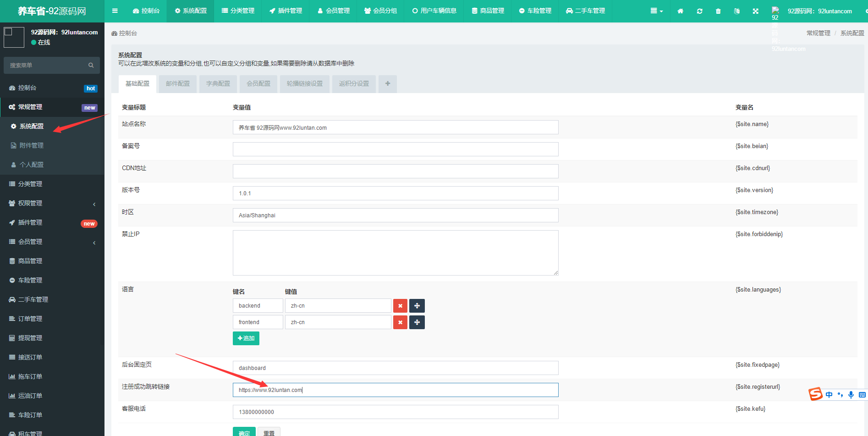Screen dimensions: 868x436
Task: Click the search icon in menu search
Action: click(x=91, y=65)
